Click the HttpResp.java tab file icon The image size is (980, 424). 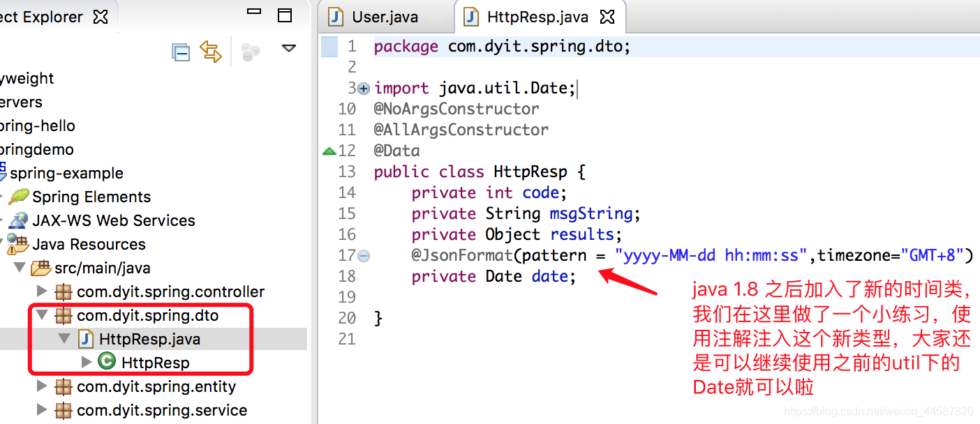[x=473, y=17]
